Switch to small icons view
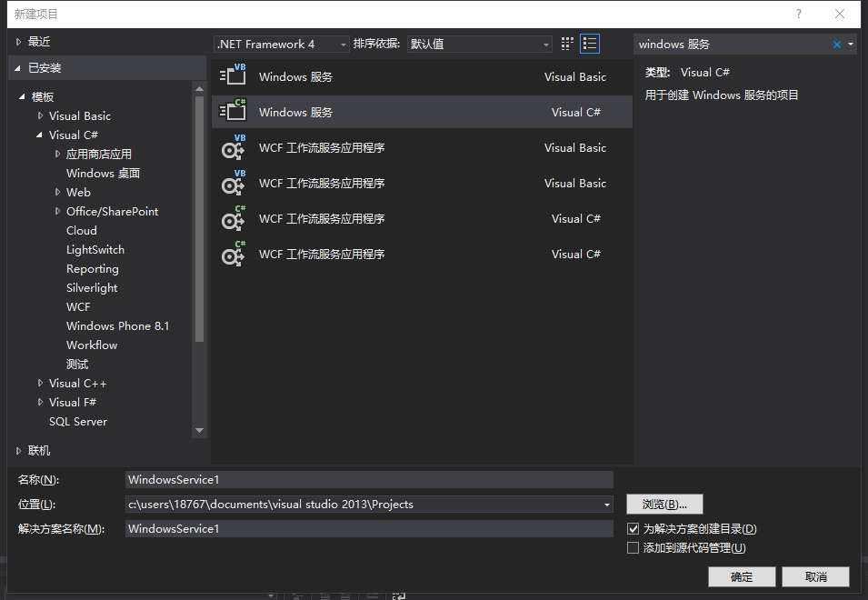 [567, 44]
